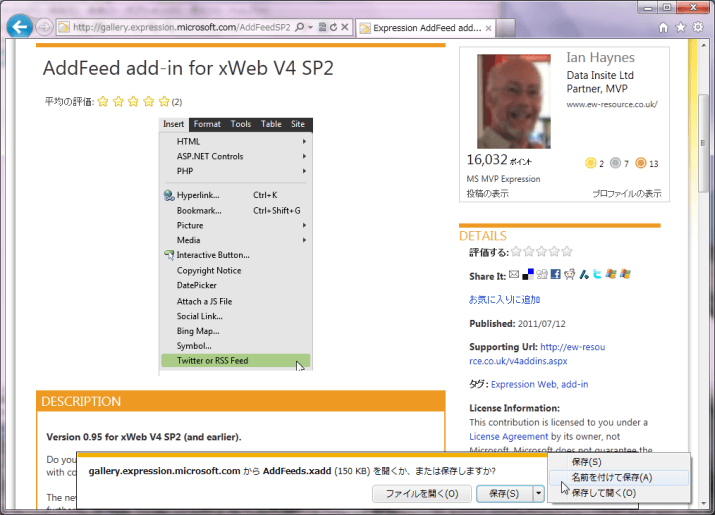Screen dimensions: 715x515
Task: Choose 保存して開く(O) menu item
Action: [619, 493]
